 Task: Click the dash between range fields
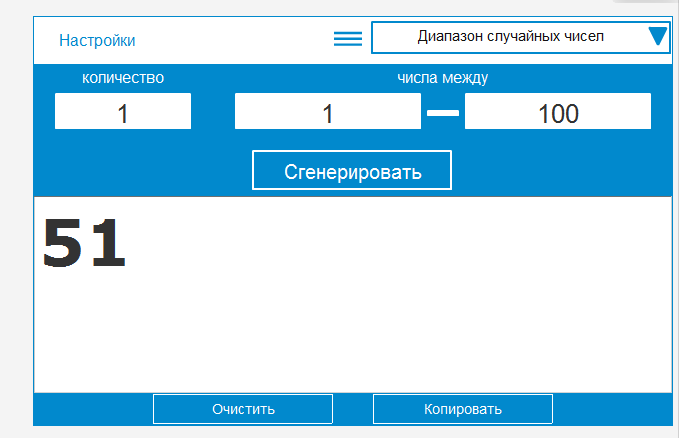click(x=443, y=113)
